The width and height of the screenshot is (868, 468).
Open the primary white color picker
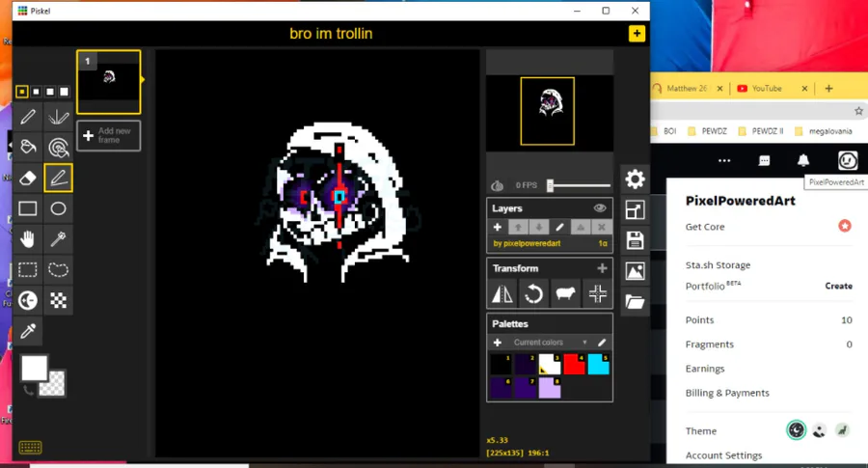(35, 369)
